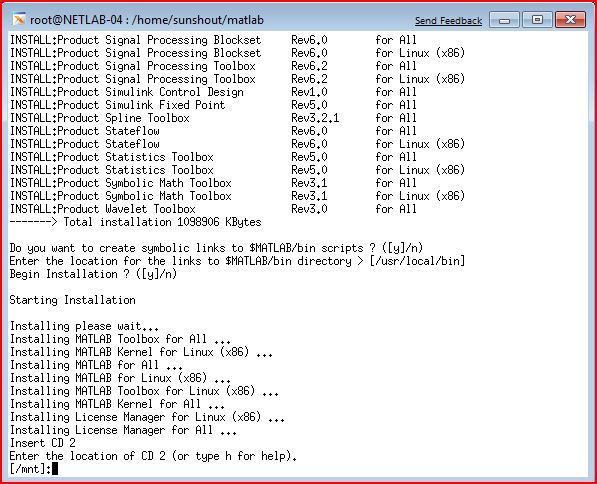Click 'Spline Toolbox' product line
Image resolution: width=597 pixels, height=484 pixels.
tap(213, 118)
